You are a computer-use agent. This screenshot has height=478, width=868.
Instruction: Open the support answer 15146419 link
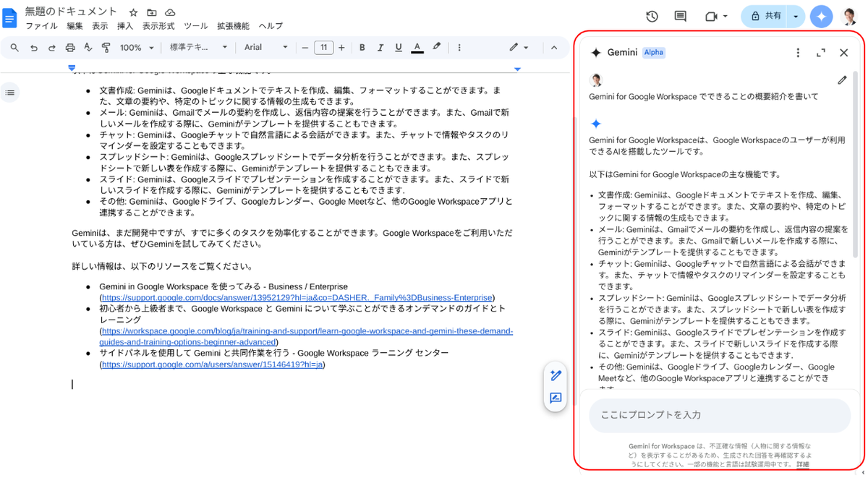click(212, 364)
